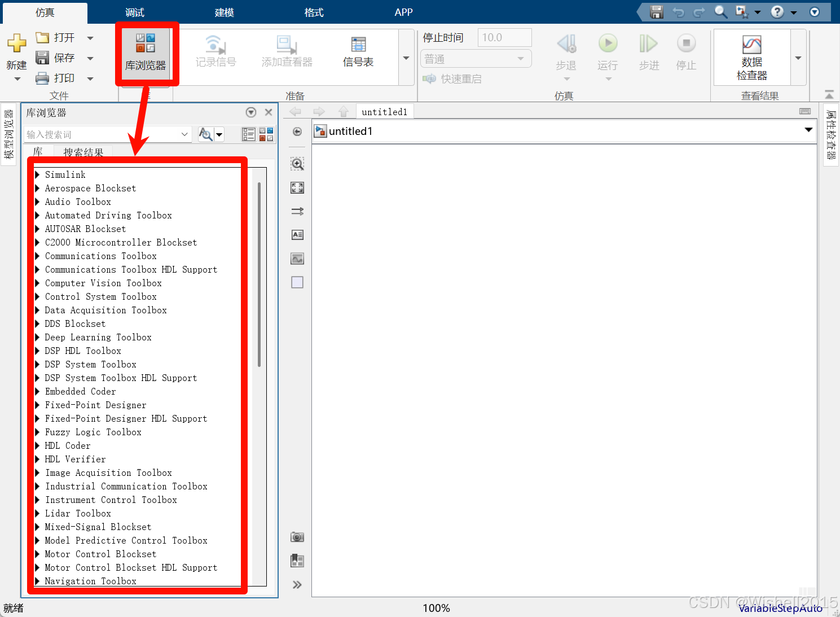The width and height of the screenshot is (840, 617).
Task: Switch to the Modeling (建模) tab
Action: click(x=225, y=12)
